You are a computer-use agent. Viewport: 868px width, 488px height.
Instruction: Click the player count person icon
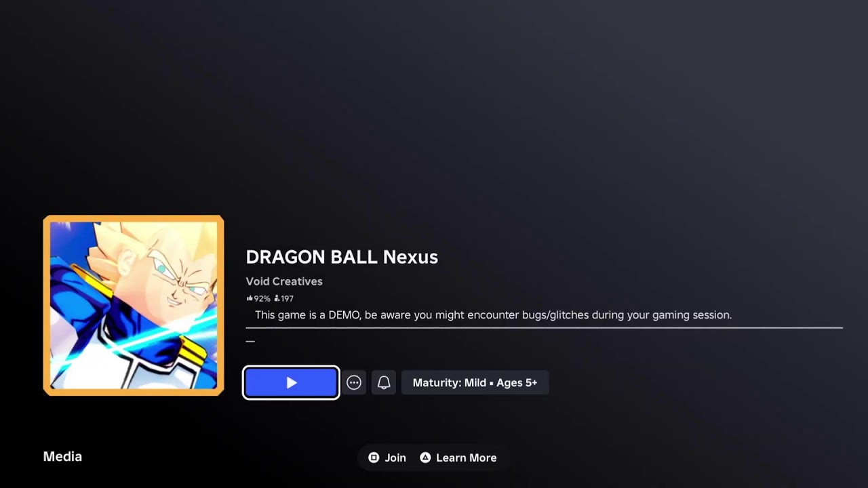[277, 298]
